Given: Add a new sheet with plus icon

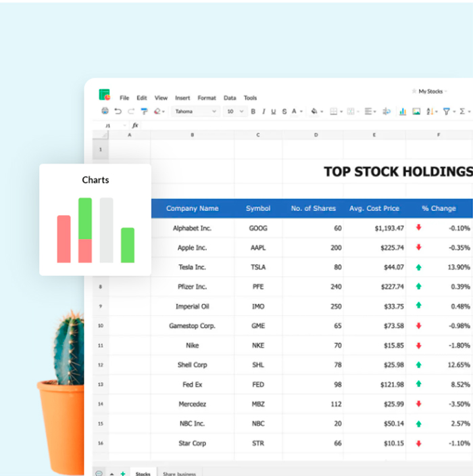Looking at the screenshot, I should pyautogui.click(x=123, y=473).
